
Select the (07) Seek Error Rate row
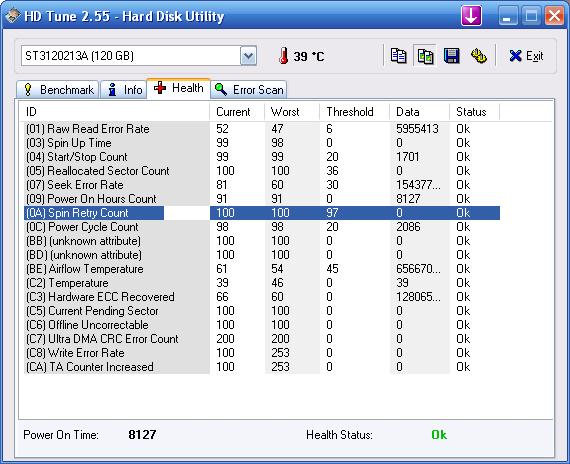point(262,185)
